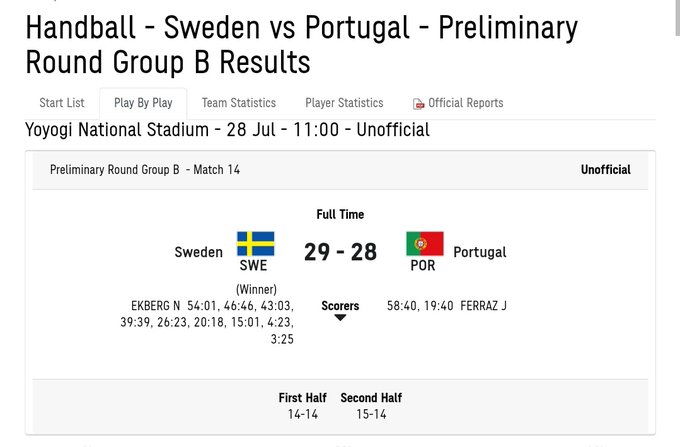The height and width of the screenshot is (447, 680).
Task: Click the Scorers label
Action: point(340,305)
